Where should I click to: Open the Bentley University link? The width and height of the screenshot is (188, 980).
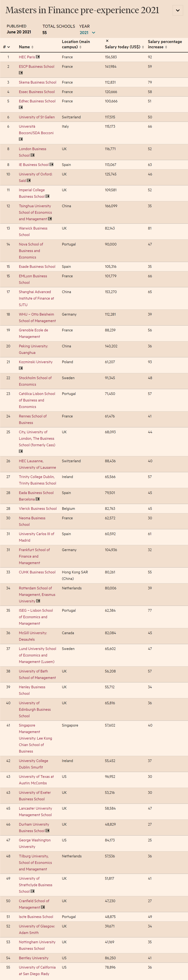point(34,958)
